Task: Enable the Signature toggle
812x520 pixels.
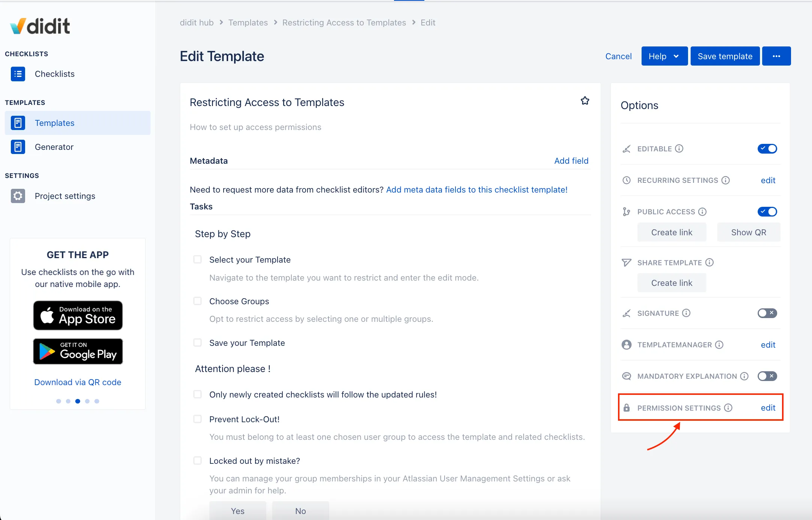Action: point(767,313)
